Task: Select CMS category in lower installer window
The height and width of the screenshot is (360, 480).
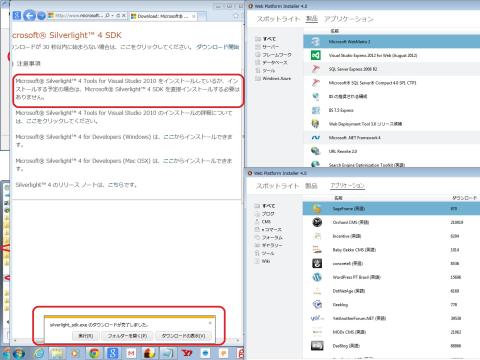Action: pyautogui.click(x=267, y=222)
